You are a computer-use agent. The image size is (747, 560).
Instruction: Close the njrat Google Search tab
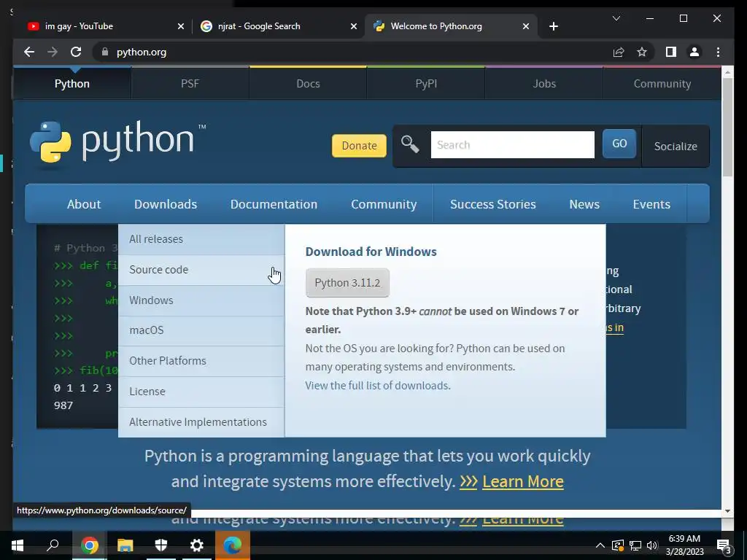(354, 26)
